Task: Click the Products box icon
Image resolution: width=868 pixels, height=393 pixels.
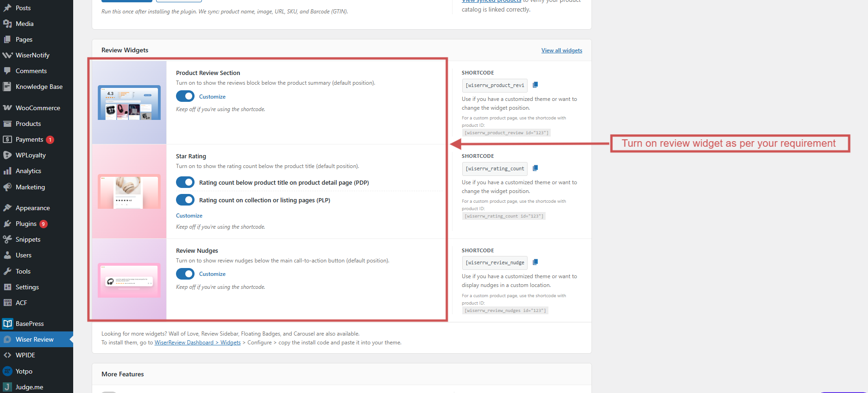Action: 7,124
